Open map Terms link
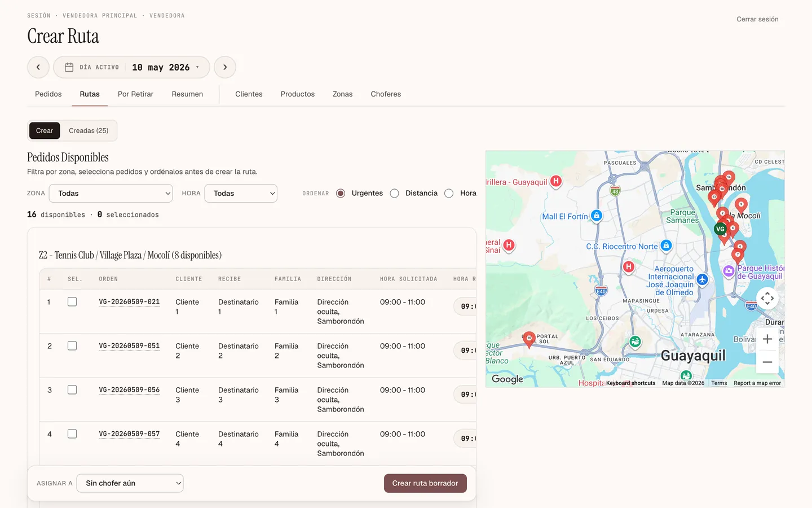This screenshot has height=508, width=812. (x=719, y=383)
